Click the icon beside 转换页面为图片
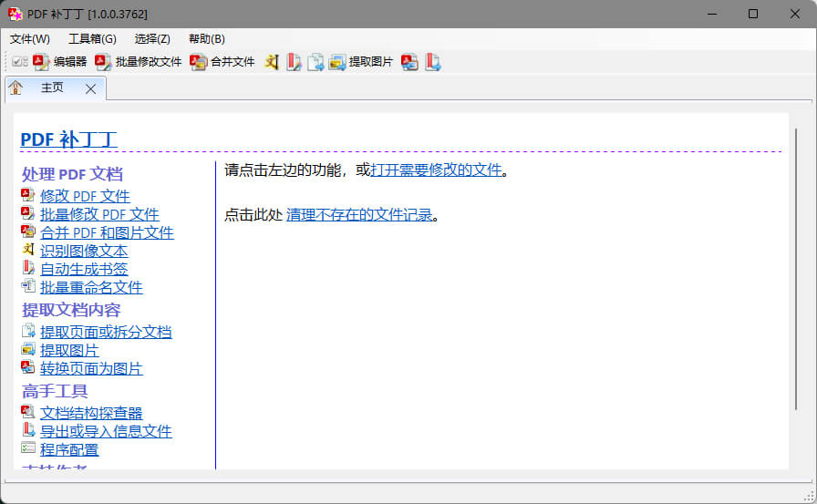 point(28,367)
